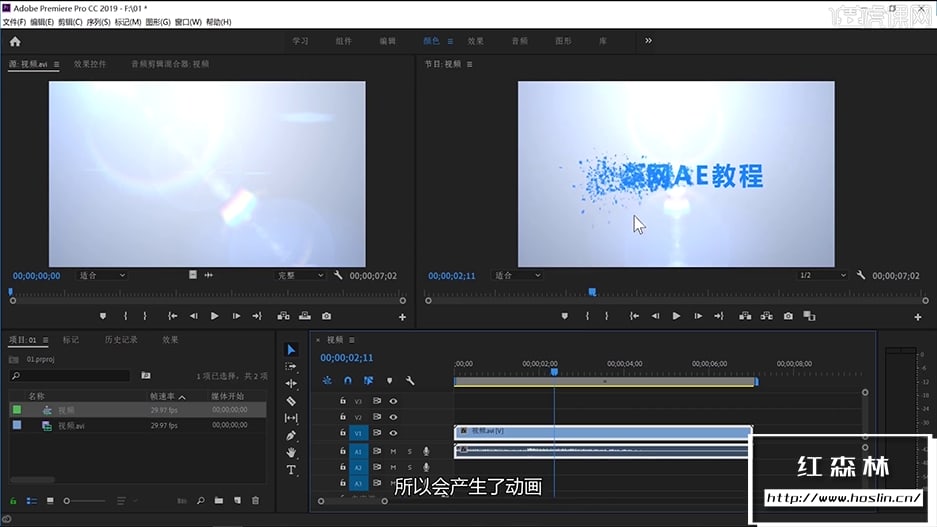Play the Program monitor
The width and height of the screenshot is (937, 527).
tap(676, 316)
